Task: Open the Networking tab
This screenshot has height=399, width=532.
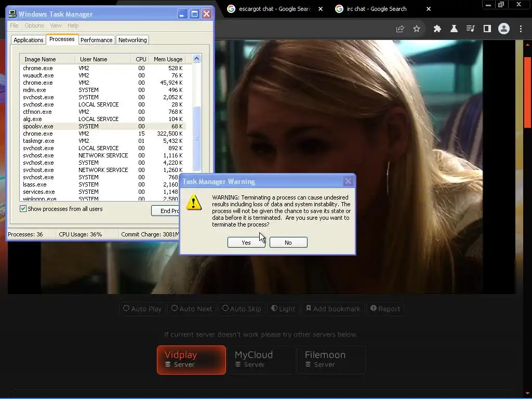Action: pos(132,40)
